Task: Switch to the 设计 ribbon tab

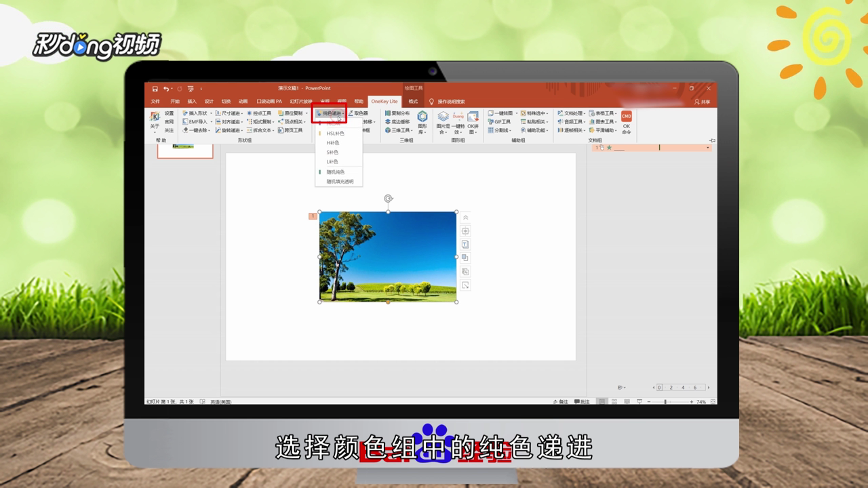Action: pos(209,101)
